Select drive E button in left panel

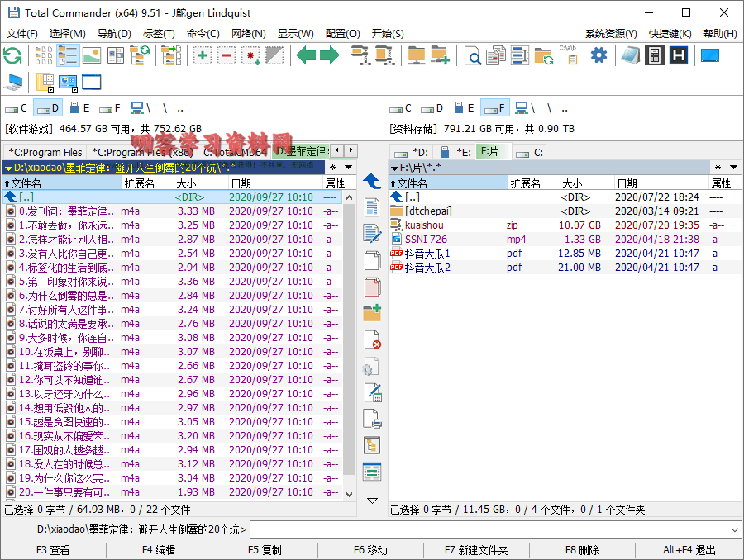(x=79, y=108)
